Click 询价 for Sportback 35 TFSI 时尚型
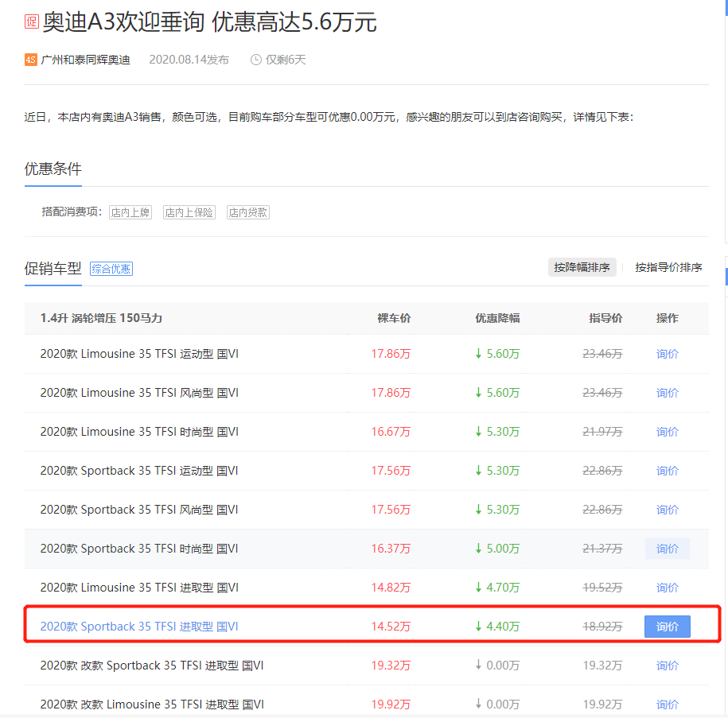 [667, 549]
